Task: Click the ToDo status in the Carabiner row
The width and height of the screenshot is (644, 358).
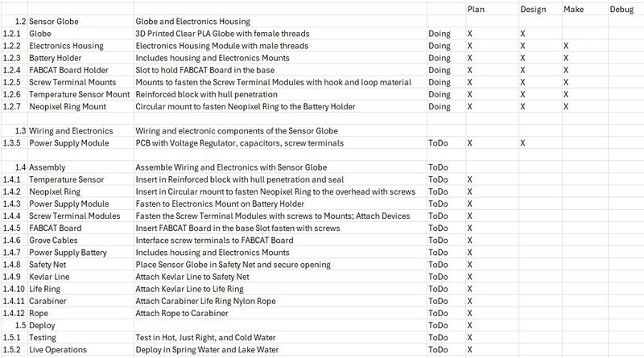Action: tap(439, 302)
